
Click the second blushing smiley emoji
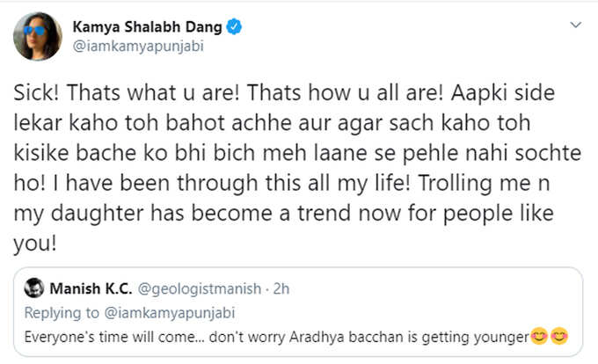[x=559, y=336]
